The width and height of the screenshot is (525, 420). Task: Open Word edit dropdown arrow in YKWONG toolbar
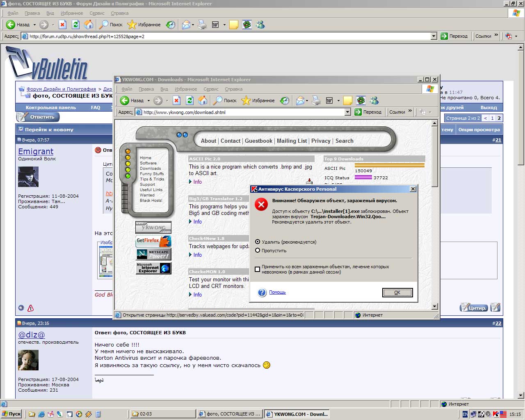click(x=338, y=100)
